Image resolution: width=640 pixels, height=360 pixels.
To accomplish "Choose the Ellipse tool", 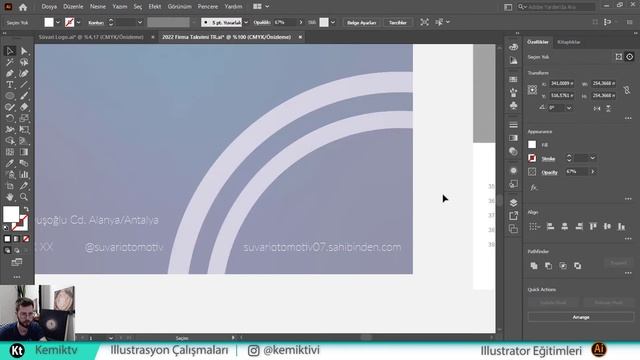I will coord(10,96).
